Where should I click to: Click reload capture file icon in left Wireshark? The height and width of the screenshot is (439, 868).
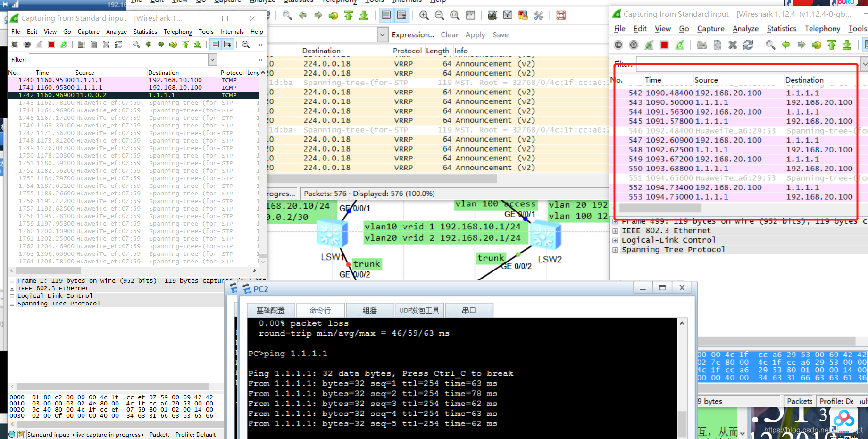pyautogui.click(x=118, y=44)
